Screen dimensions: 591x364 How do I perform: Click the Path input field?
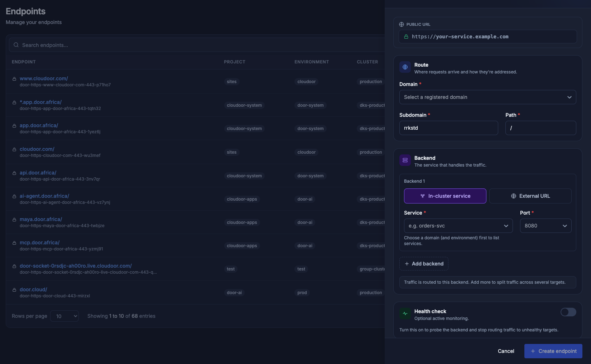coord(541,128)
